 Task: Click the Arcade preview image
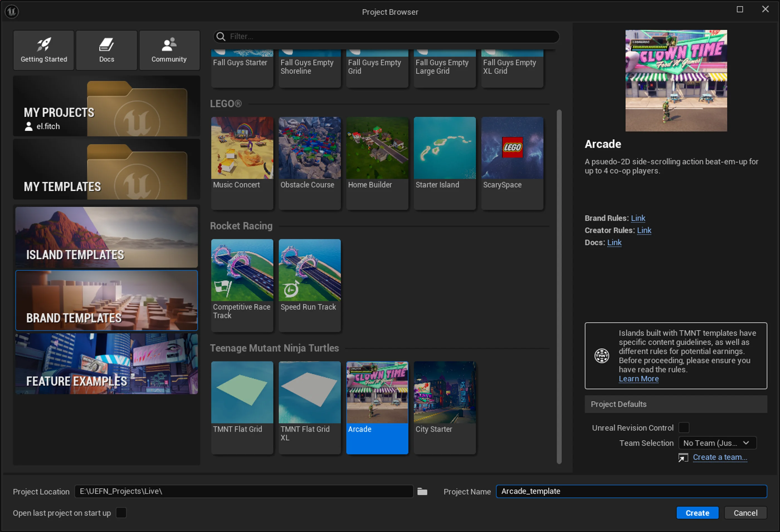pos(676,80)
